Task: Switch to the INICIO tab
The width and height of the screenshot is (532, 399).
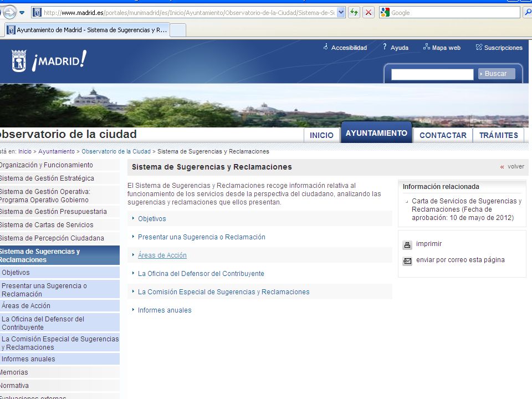Action: (321, 135)
